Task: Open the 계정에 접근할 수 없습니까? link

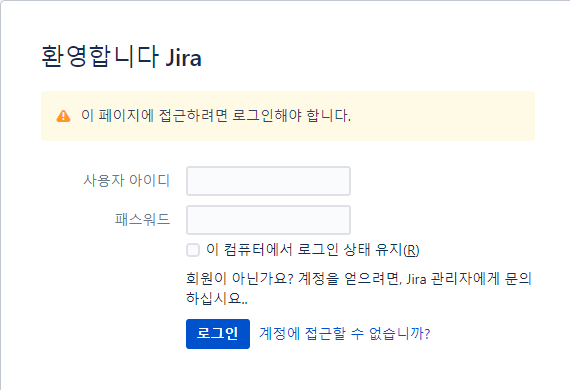Action: pos(345,333)
